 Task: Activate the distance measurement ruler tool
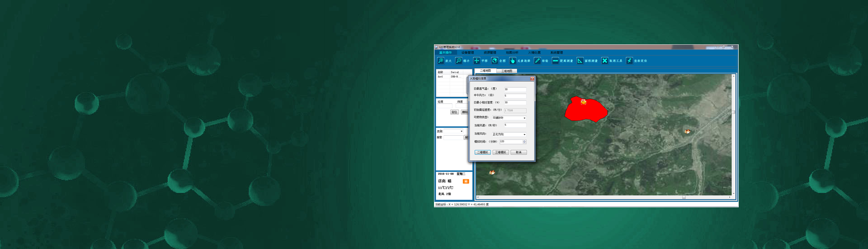pyautogui.click(x=556, y=61)
